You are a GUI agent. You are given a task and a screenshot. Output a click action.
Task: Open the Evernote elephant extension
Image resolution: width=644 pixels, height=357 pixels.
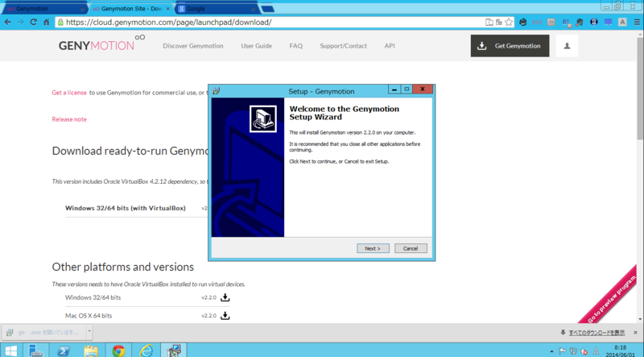(580, 23)
